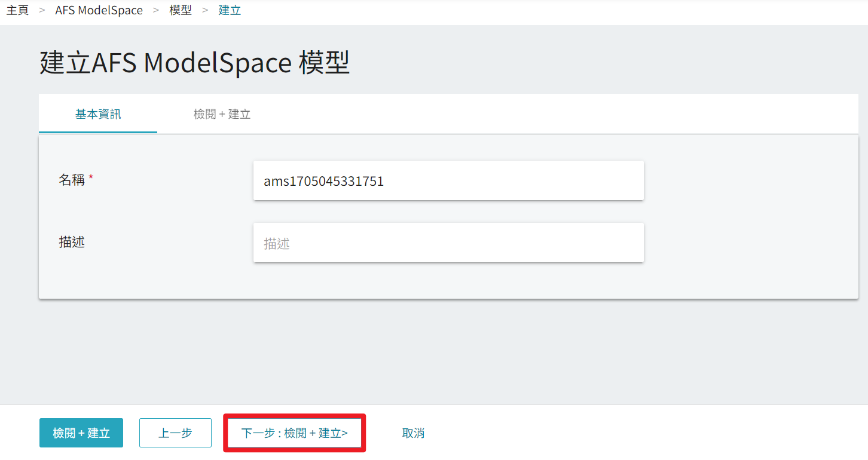The width and height of the screenshot is (868, 460).
Task: Click the empty 描述 placeholder text
Action: [x=277, y=243]
